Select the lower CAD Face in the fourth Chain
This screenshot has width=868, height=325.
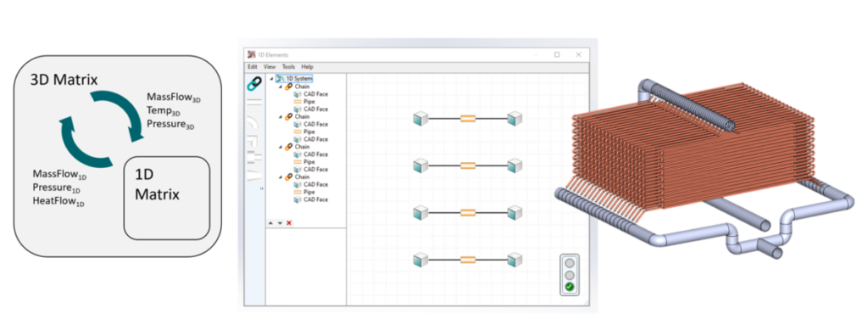pos(310,199)
